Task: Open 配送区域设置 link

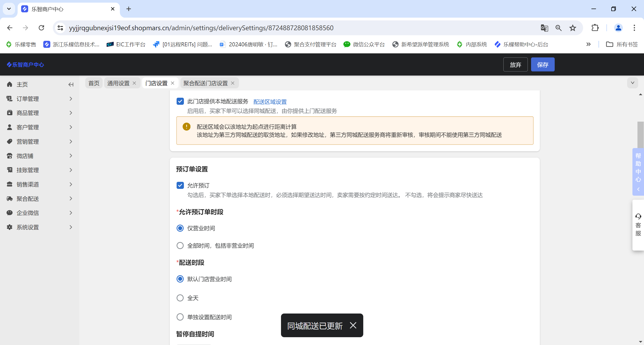Action: [x=270, y=102]
